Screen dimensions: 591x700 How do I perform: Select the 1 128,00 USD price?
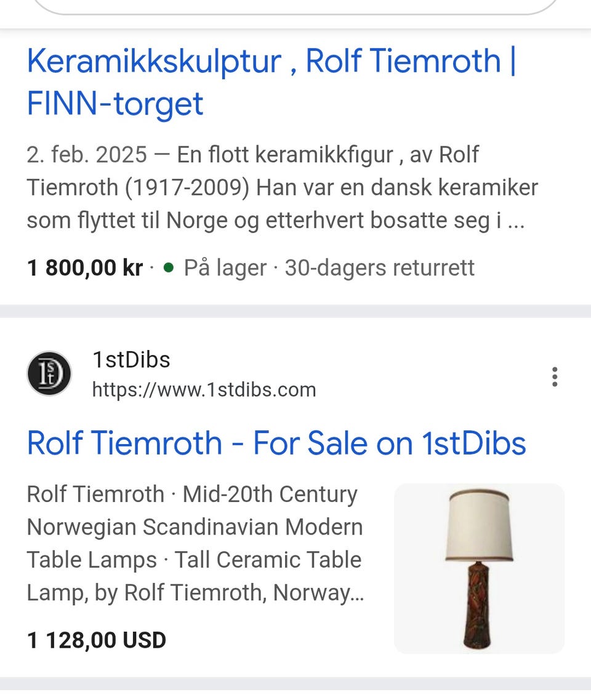[97, 640]
